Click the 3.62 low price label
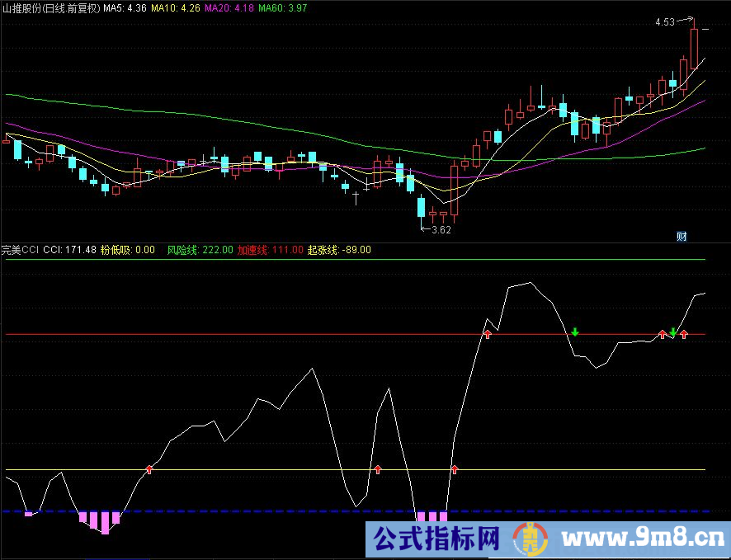 coord(441,229)
